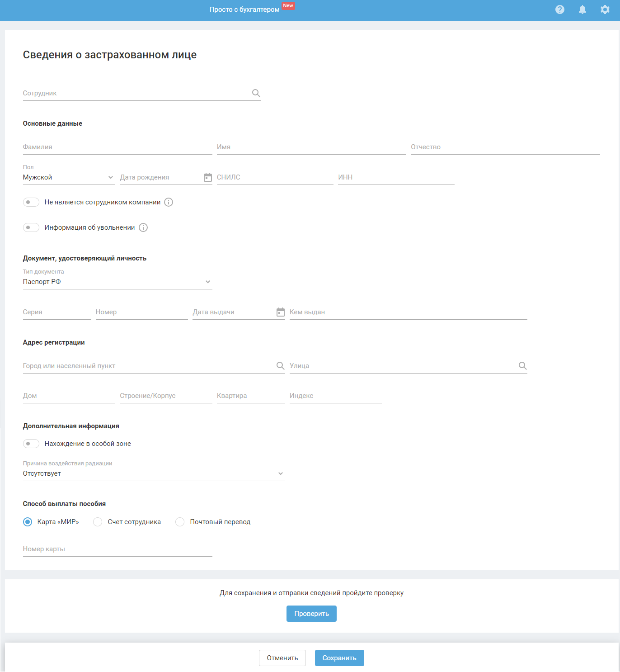Click into the Фамилия input field
The image size is (620, 672).
tap(117, 147)
